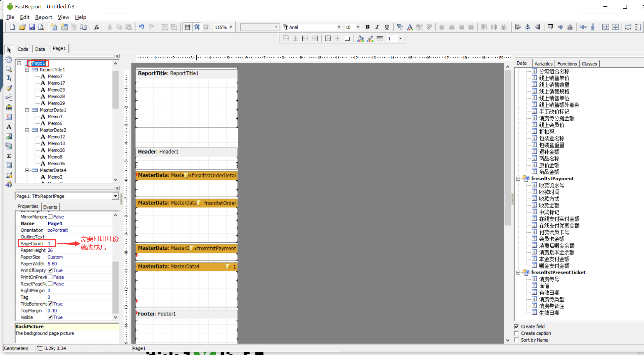The width and height of the screenshot is (644, 355).
Task: Toggle align to grid icon
Action: click(197, 27)
